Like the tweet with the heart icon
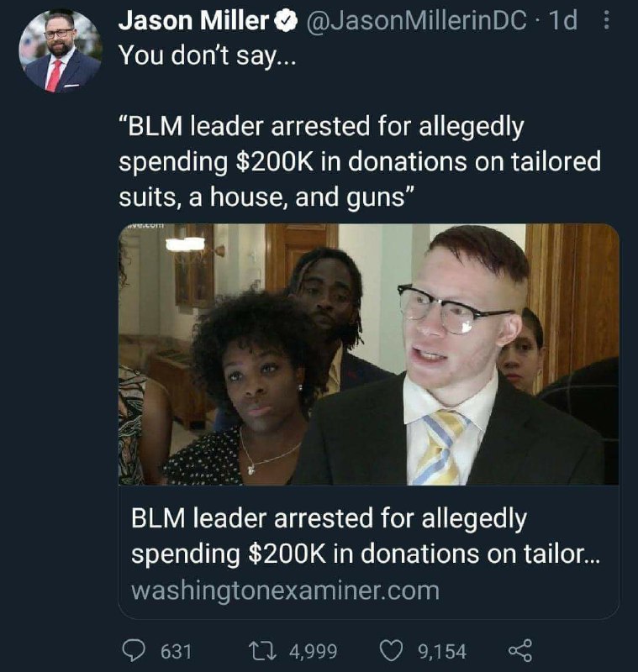The width and height of the screenshot is (638, 672). click(392, 650)
